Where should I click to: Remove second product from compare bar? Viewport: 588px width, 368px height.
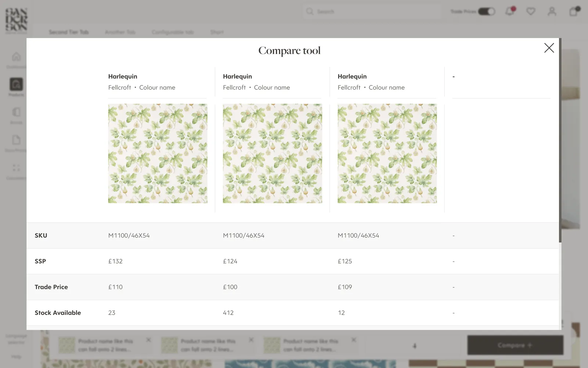[x=251, y=340]
